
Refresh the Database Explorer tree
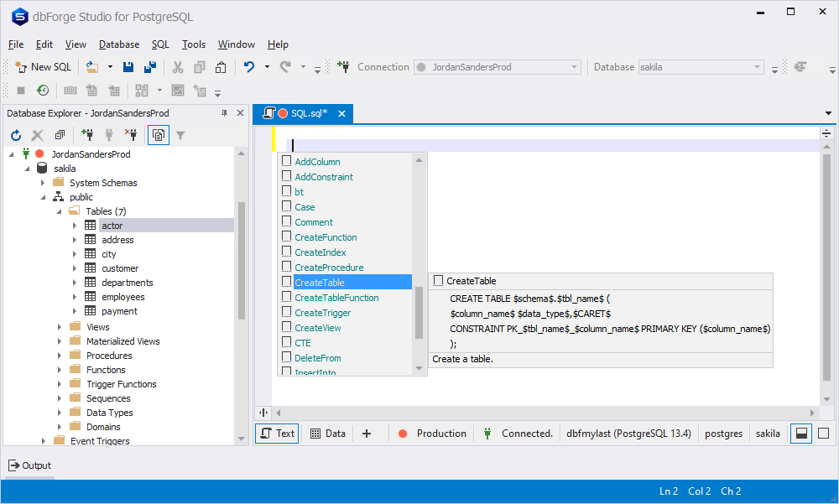(x=16, y=134)
